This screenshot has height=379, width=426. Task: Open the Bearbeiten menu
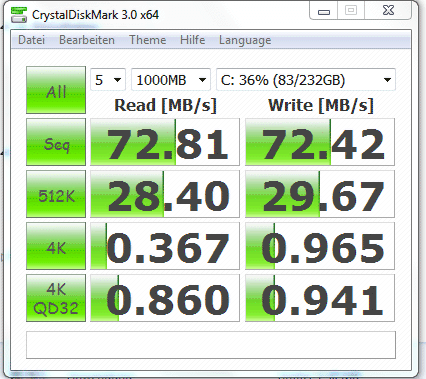click(x=87, y=40)
